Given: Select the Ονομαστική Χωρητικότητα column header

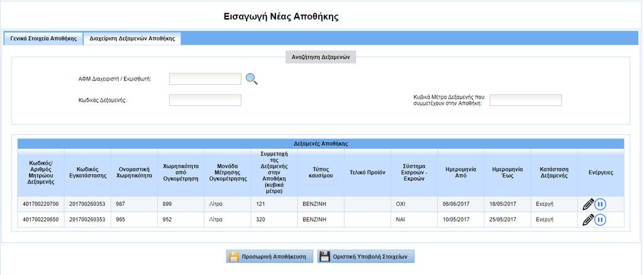Looking at the screenshot, I should [135, 173].
